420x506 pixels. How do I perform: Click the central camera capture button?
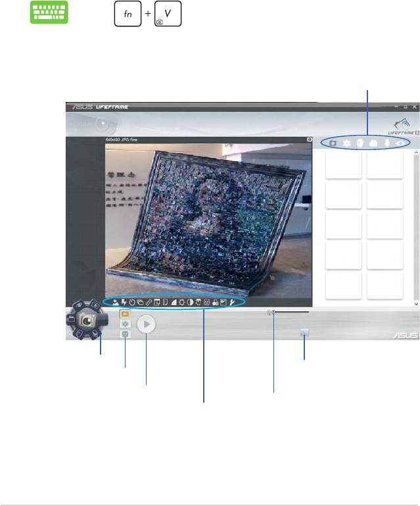pyautogui.click(x=87, y=320)
